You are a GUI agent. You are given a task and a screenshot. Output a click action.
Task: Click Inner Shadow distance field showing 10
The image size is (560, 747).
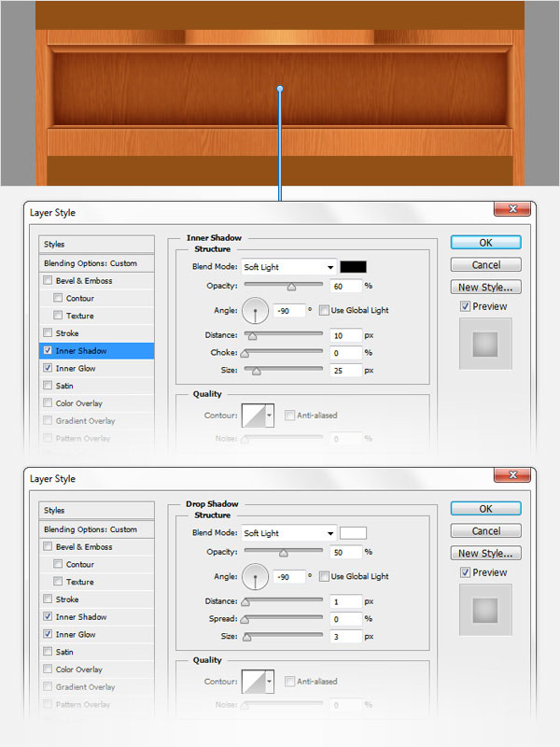pyautogui.click(x=345, y=335)
